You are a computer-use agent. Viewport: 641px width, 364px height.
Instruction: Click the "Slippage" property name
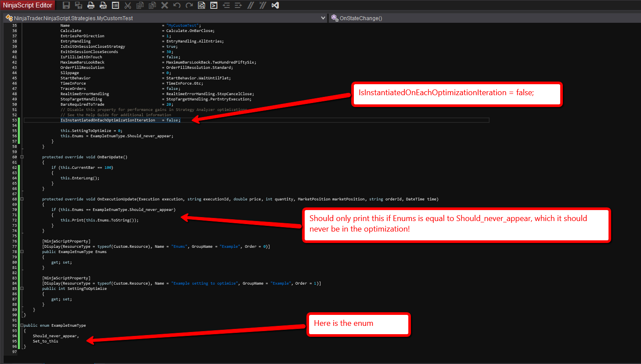(x=70, y=73)
